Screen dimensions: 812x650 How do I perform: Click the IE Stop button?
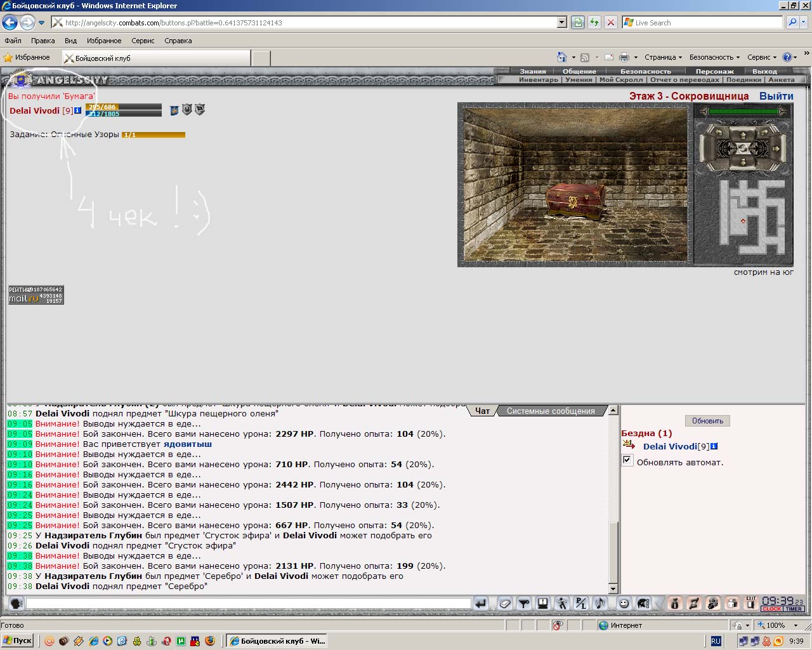pos(610,22)
